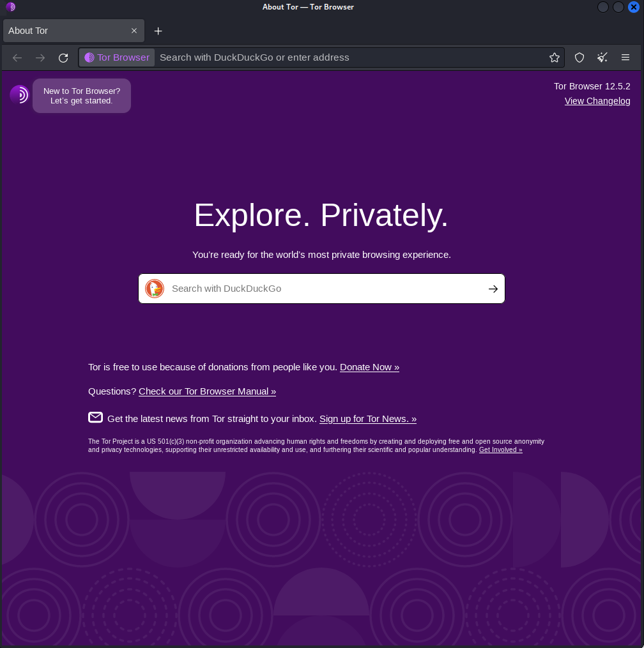
Task: Open the hamburger application menu
Action: (x=625, y=57)
